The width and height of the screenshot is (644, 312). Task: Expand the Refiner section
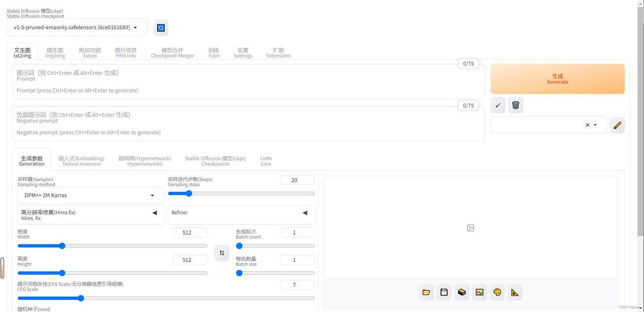click(241, 215)
